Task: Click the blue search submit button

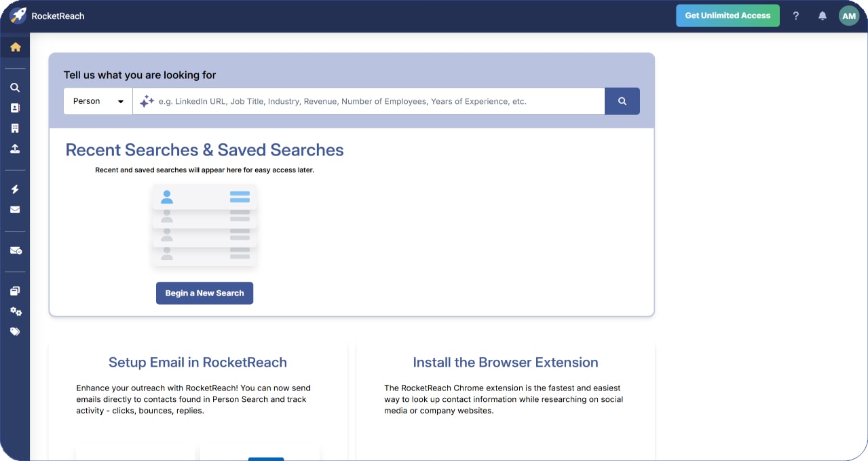Action: pos(622,101)
